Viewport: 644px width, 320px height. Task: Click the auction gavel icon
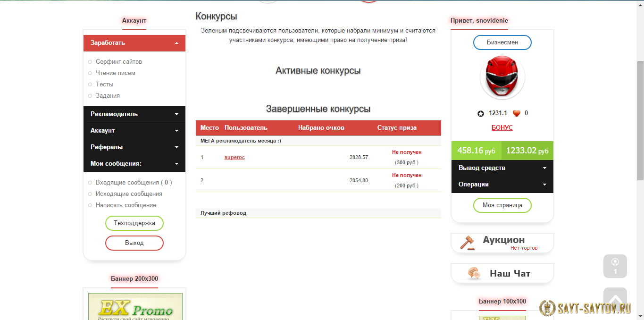467,243
